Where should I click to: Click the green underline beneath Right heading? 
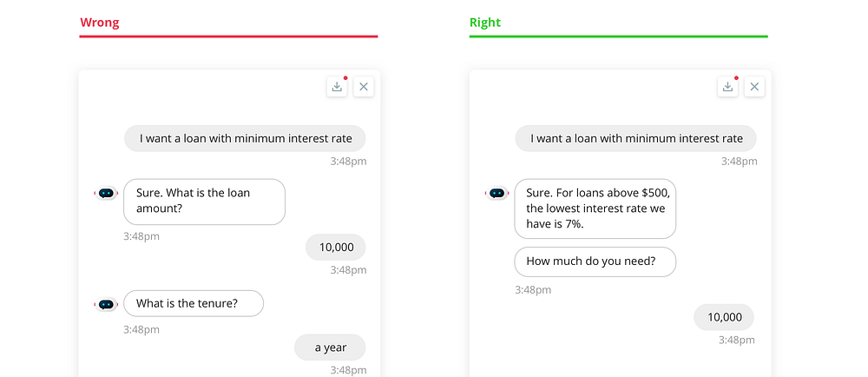click(619, 36)
